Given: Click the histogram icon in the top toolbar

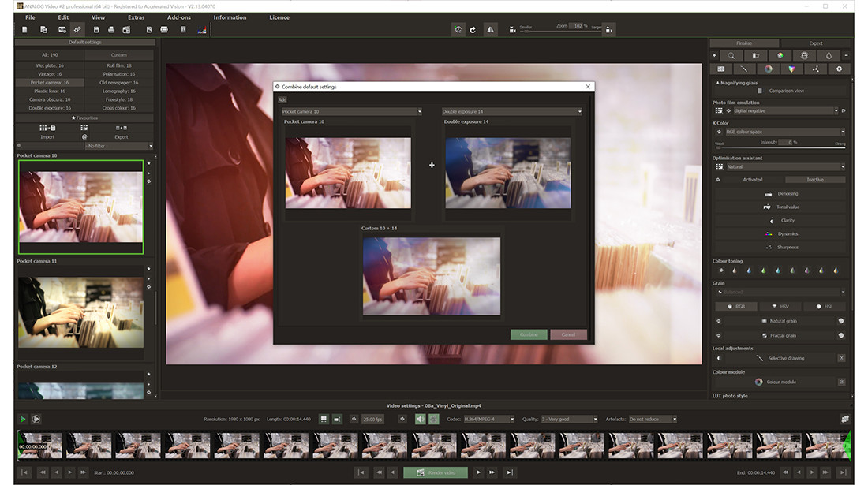Looking at the screenshot, I should pyautogui.click(x=201, y=30).
